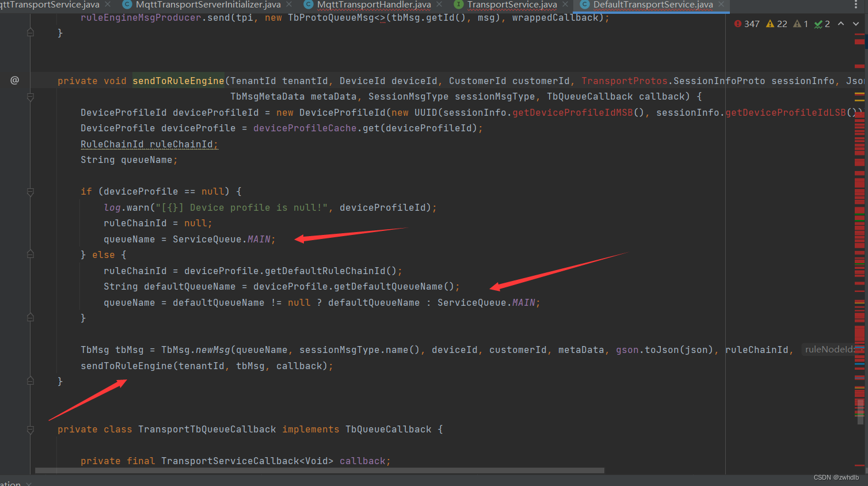
Task: Close the MqttTransportServerInitializer.java tab
Action: [x=289, y=5]
